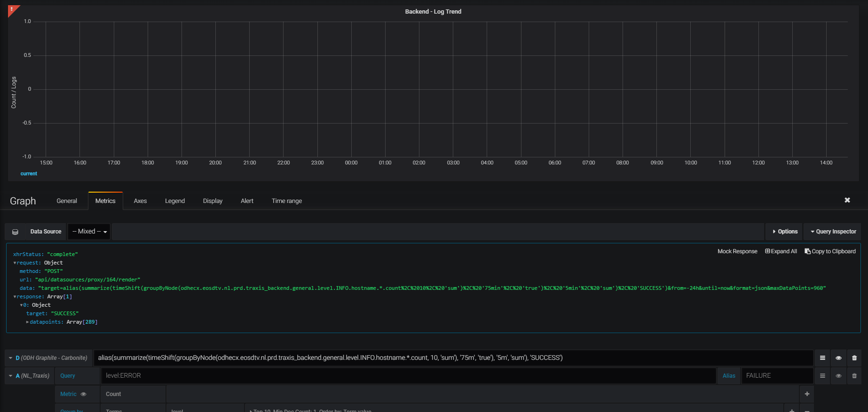Collapse query D row chevron
This screenshot has width=868, height=412.
[x=10, y=358]
